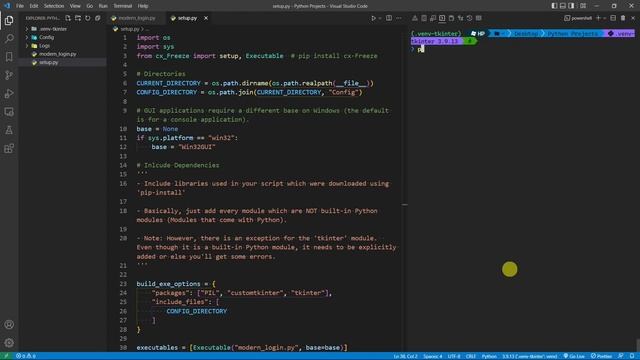
Task: Open the Source Control view
Action: (x=9, y=75)
